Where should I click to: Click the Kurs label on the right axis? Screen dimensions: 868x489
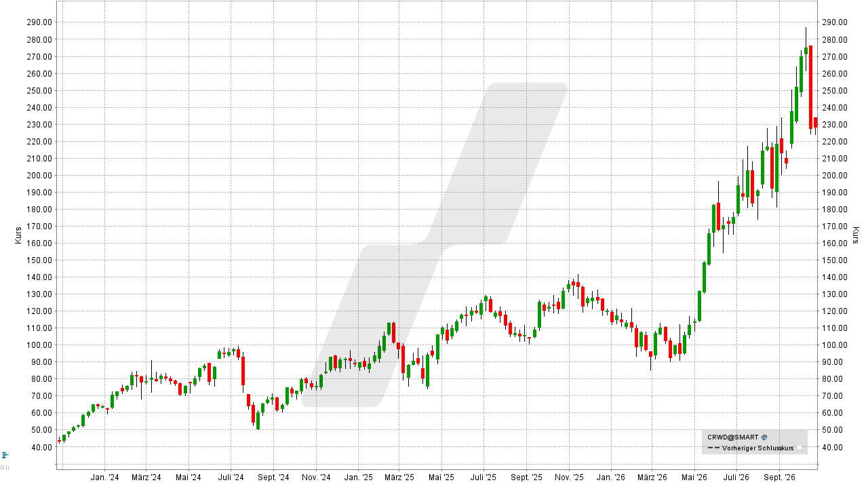coord(856,235)
